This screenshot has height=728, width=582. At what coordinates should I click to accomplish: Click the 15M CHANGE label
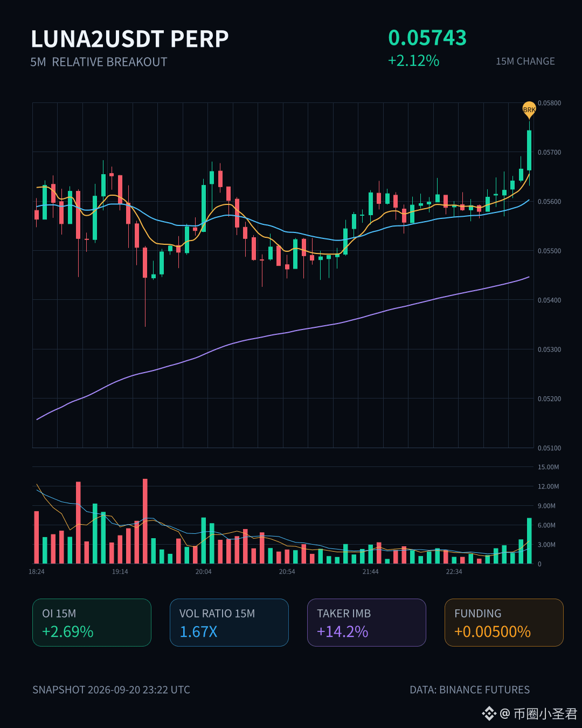pos(525,61)
